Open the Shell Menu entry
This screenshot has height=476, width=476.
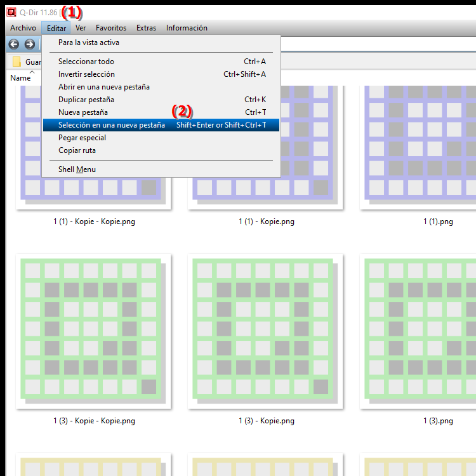(161, 169)
